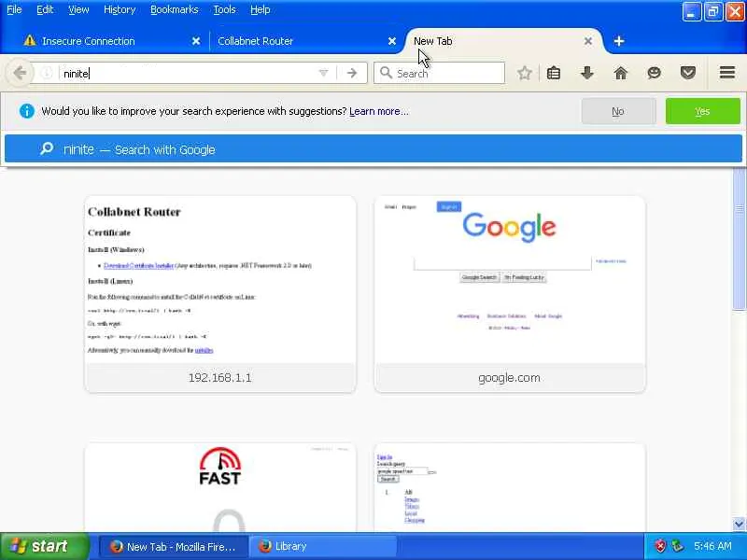Click the Back navigation arrow

pyautogui.click(x=20, y=73)
